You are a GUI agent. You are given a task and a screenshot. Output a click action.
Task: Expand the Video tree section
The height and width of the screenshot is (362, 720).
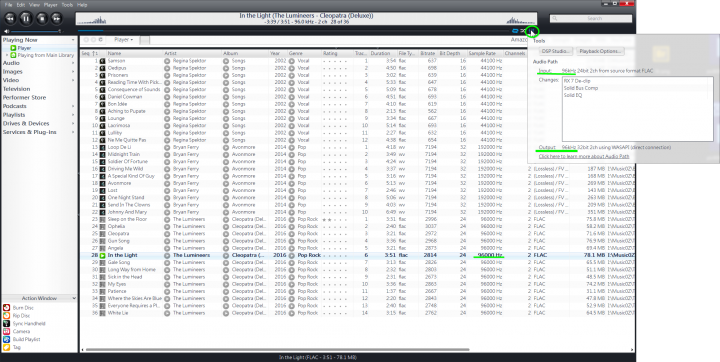click(x=73, y=80)
